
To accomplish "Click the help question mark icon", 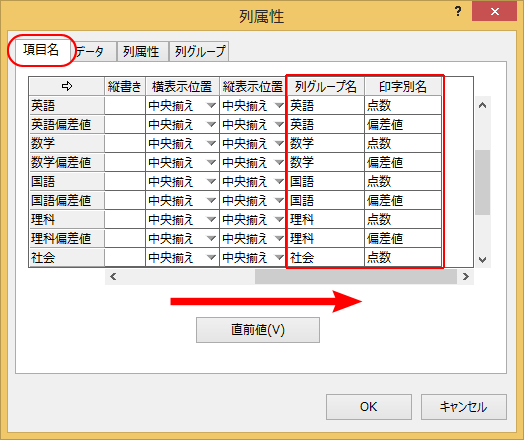I will (x=458, y=12).
